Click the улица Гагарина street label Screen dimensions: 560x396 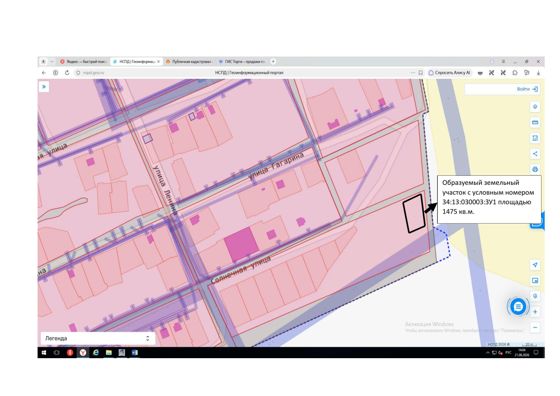tap(276, 165)
